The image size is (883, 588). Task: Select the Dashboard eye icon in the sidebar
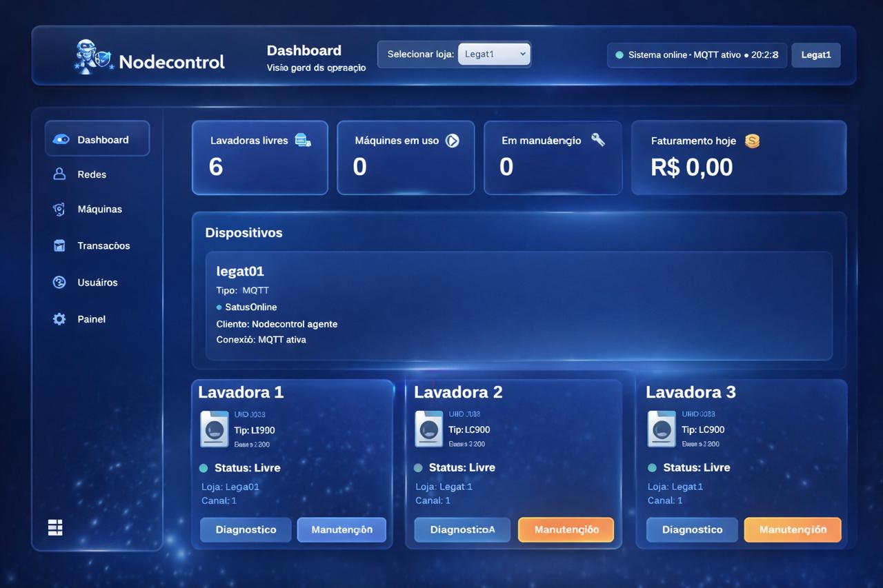click(x=60, y=139)
